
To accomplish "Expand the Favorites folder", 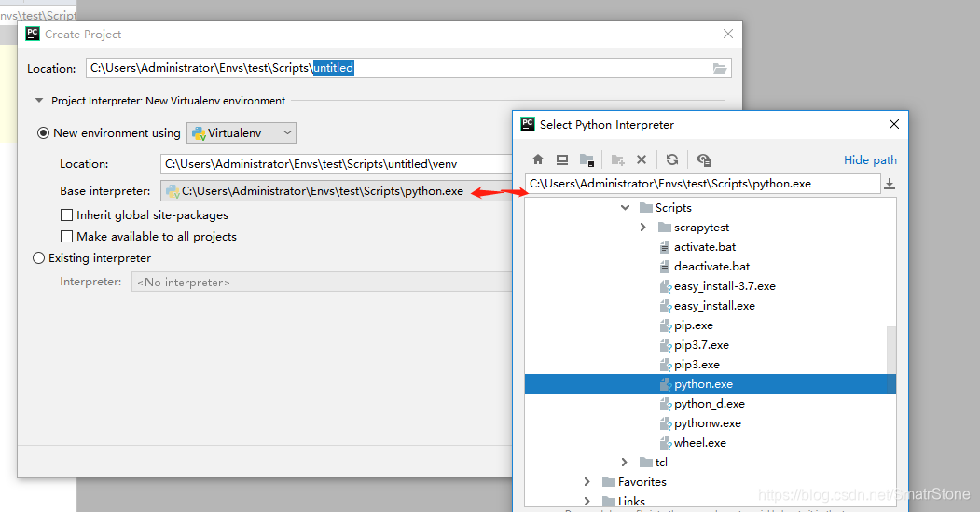I will 587,481.
